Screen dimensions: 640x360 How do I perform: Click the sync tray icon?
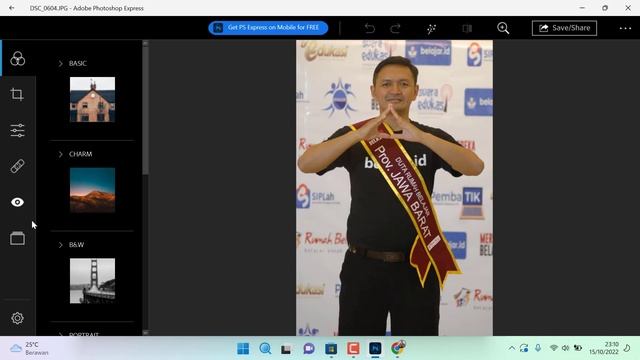click(x=524, y=348)
